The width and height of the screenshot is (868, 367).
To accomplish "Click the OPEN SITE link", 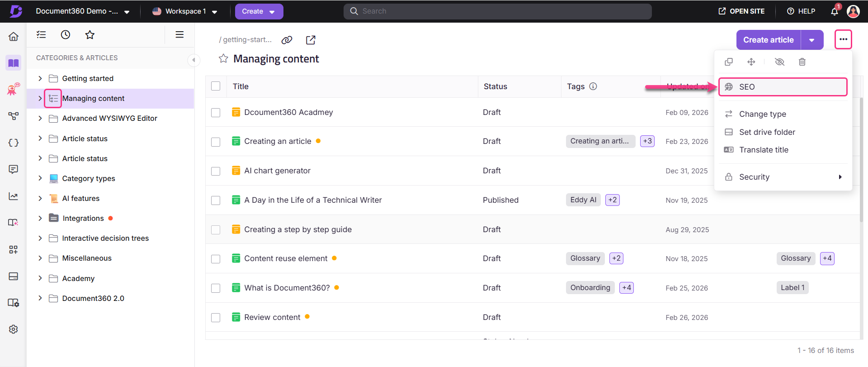I will (x=742, y=11).
